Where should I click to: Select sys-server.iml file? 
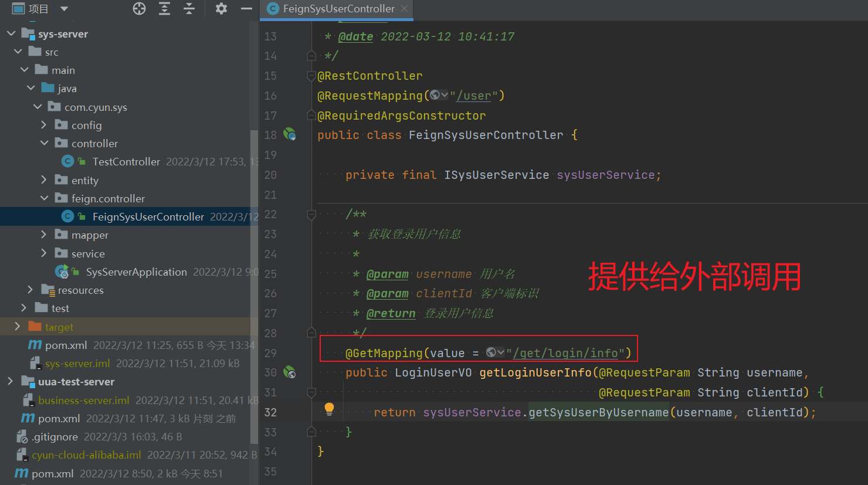[x=77, y=364]
